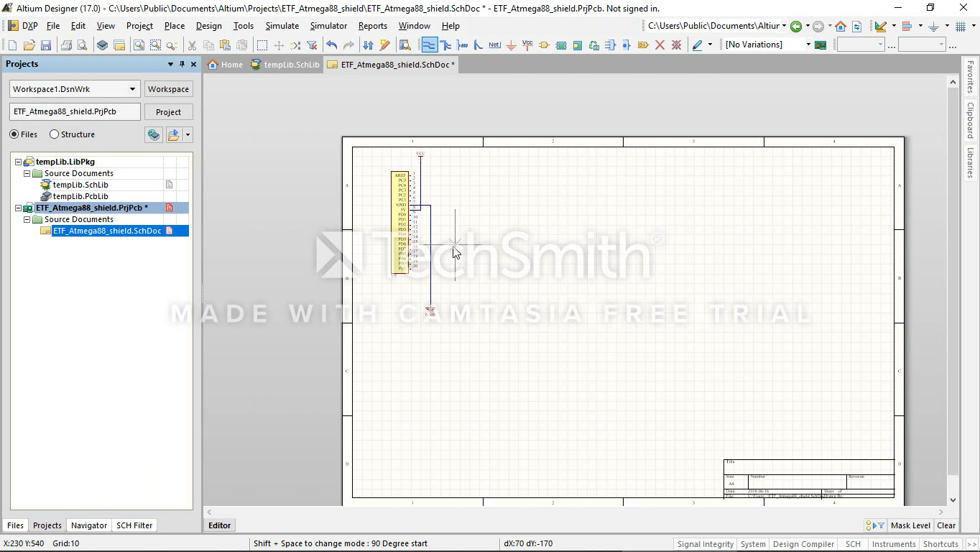Click the Save floppy disk icon
The width and height of the screenshot is (980, 552).
pos(46,45)
